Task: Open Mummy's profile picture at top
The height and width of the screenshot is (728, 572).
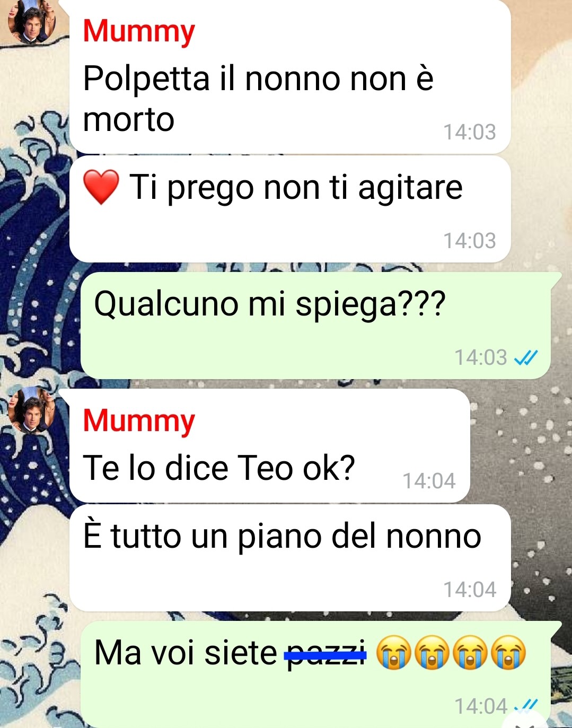Action: (x=32, y=23)
